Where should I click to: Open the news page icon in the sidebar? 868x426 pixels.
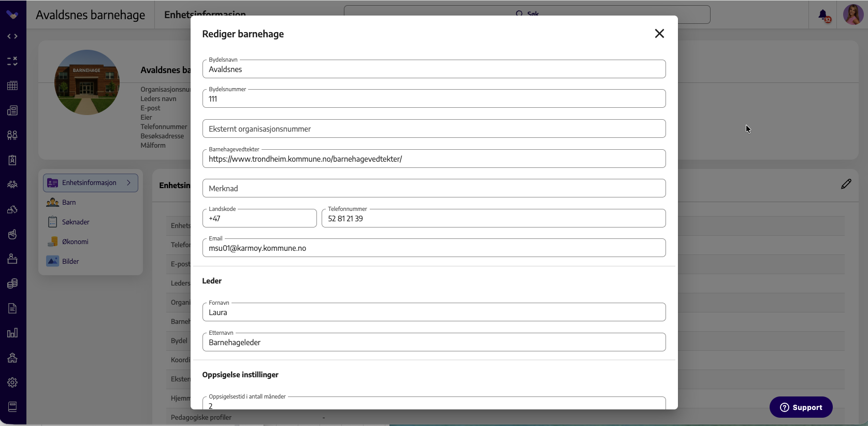tap(12, 110)
